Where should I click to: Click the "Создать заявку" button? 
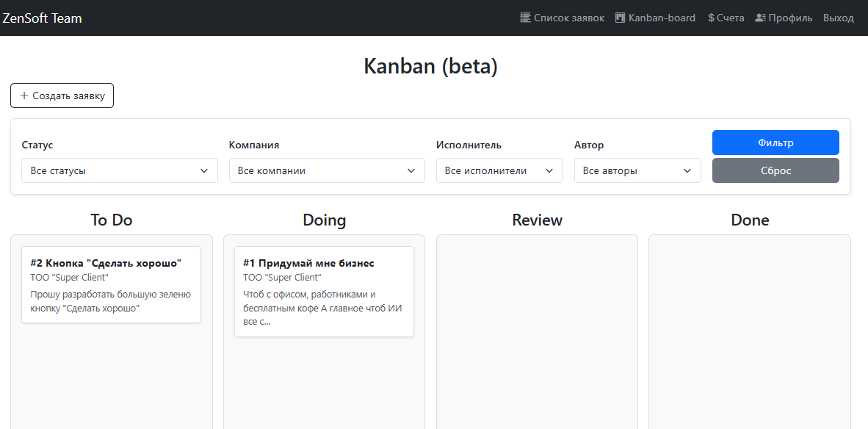62,95
